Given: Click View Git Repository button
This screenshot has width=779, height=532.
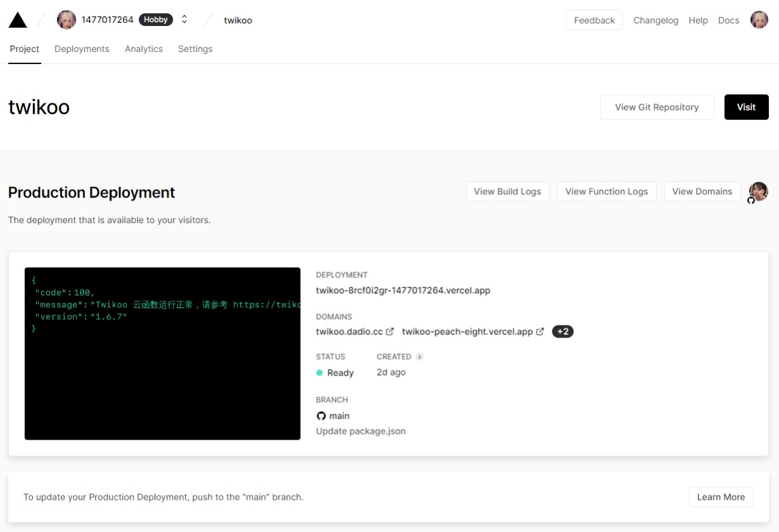Looking at the screenshot, I should pos(657,107).
